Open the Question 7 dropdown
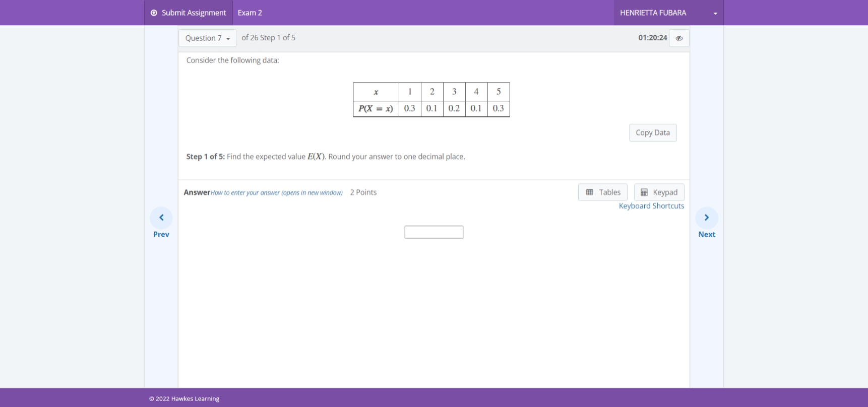Viewport: 868px width, 407px height. click(x=207, y=38)
